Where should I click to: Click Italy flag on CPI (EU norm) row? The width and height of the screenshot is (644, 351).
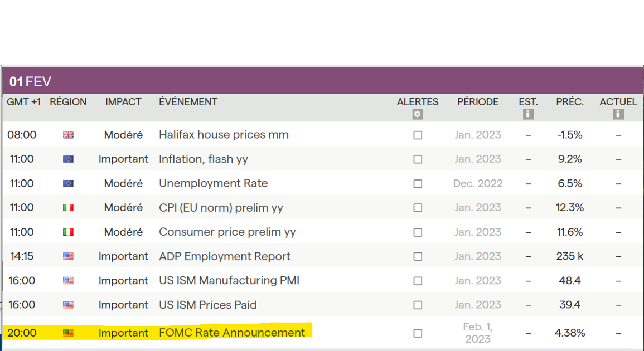[x=68, y=208]
